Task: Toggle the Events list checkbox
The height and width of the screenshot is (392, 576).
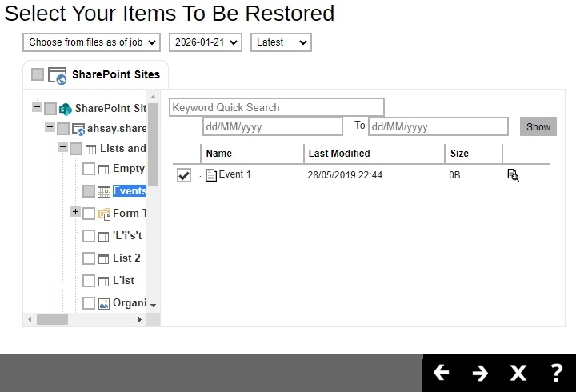Action: [89, 191]
